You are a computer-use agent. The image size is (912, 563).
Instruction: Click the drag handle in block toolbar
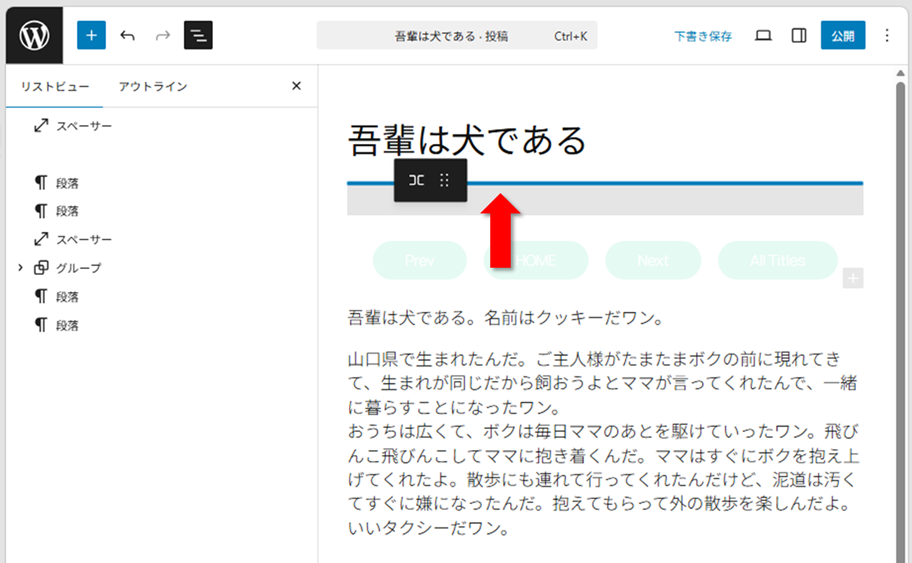click(445, 181)
